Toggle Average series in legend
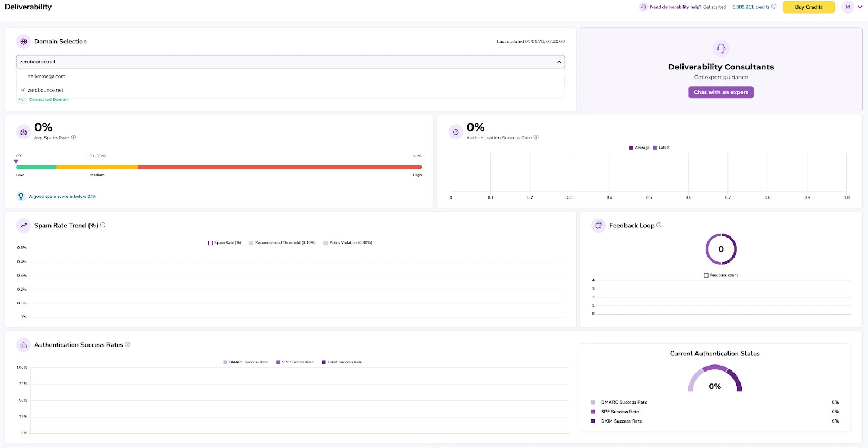Image resolution: width=868 pixels, height=448 pixels. 639,148
